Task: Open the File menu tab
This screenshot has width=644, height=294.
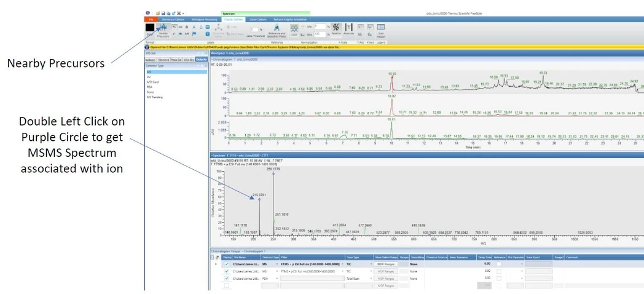Action: [x=151, y=19]
